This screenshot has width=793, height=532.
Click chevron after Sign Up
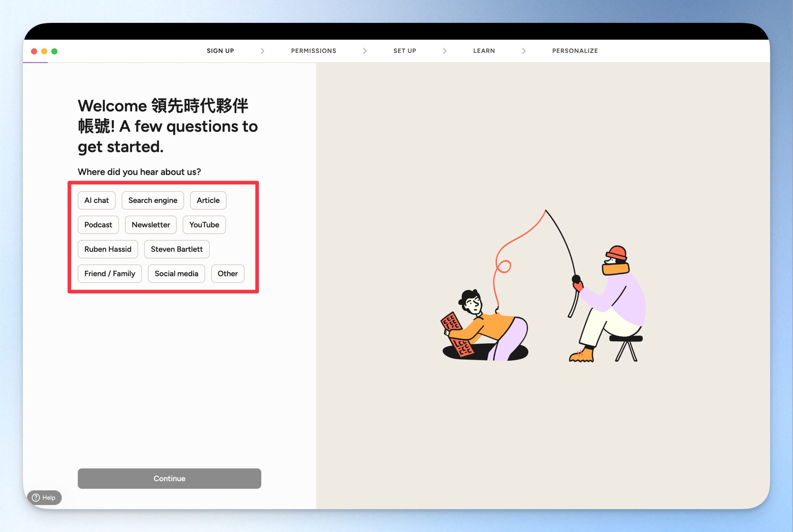pyautogui.click(x=262, y=51)
